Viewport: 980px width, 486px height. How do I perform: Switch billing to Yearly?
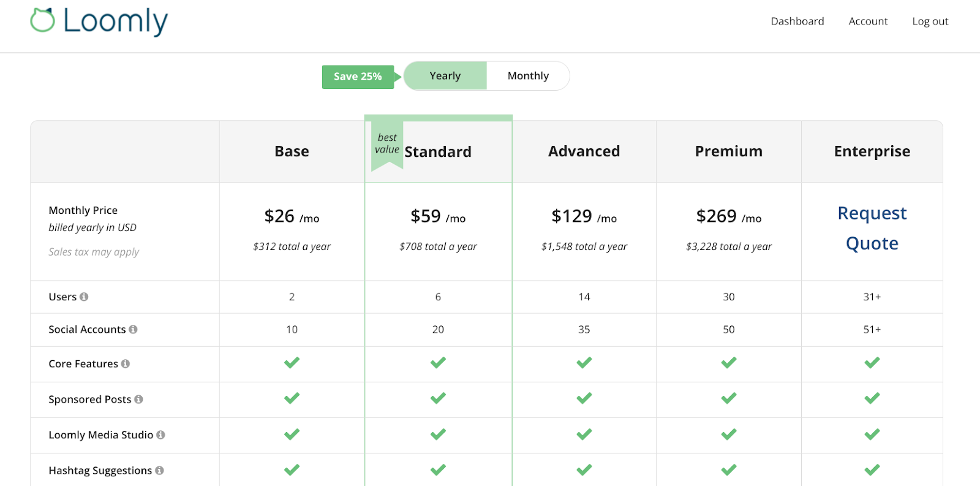pyautogui.click(x=445, y=76)
